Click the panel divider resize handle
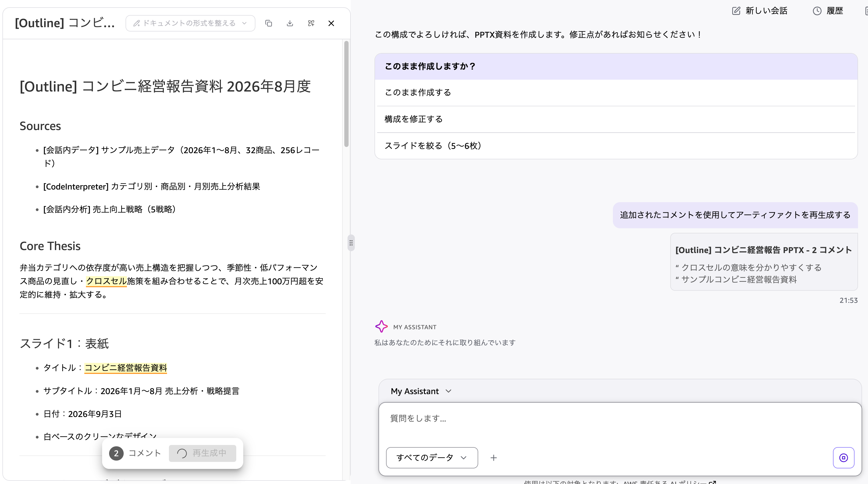The image size is (868, 484). (351, 243)
